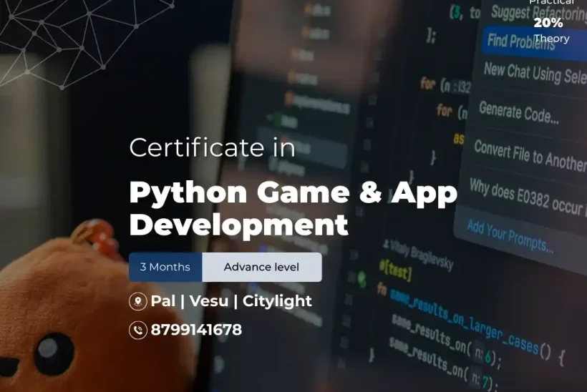Viewport: 587px width, 392px height.
Task: Open Add Your Prompts... item
Action: click(x=510, y=237)
